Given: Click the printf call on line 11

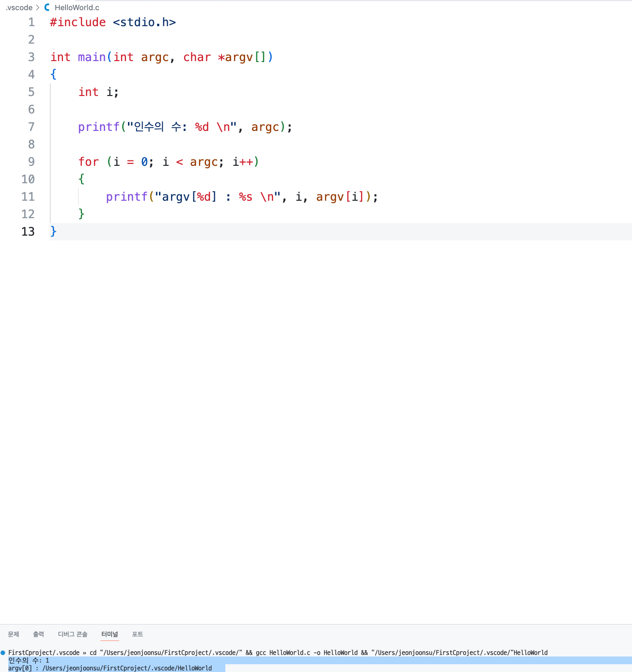Looking at the screenshot, I should coord(126,197).
